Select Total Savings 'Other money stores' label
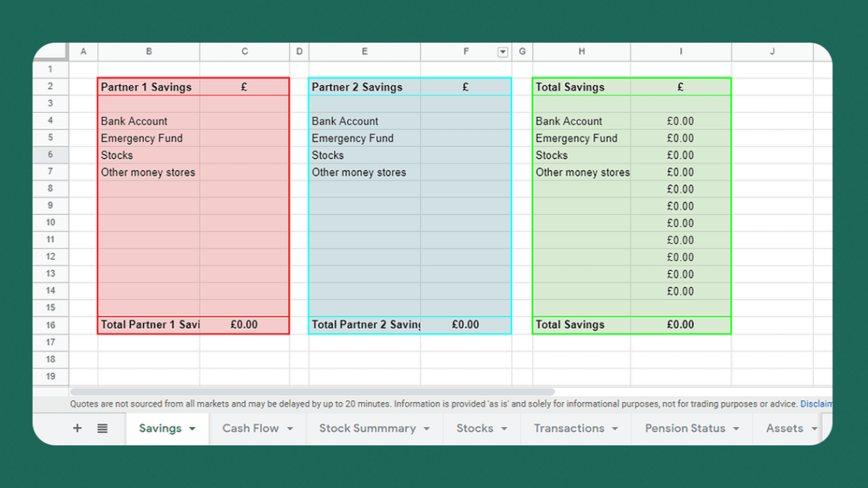 (582, 173)
